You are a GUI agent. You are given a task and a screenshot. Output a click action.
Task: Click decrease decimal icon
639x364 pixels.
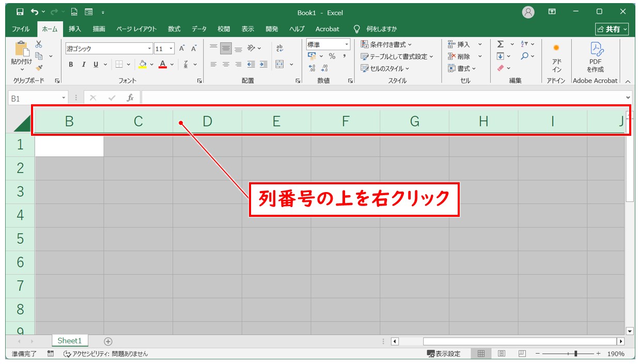click(324, 68)
